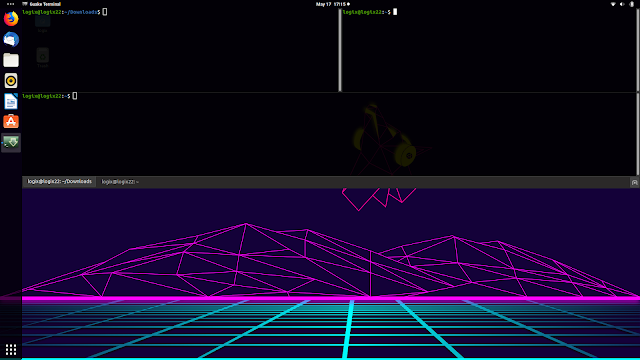Focus the top-right terminal pane
This screenshot has width=640, height=360.
coord(489,50)
